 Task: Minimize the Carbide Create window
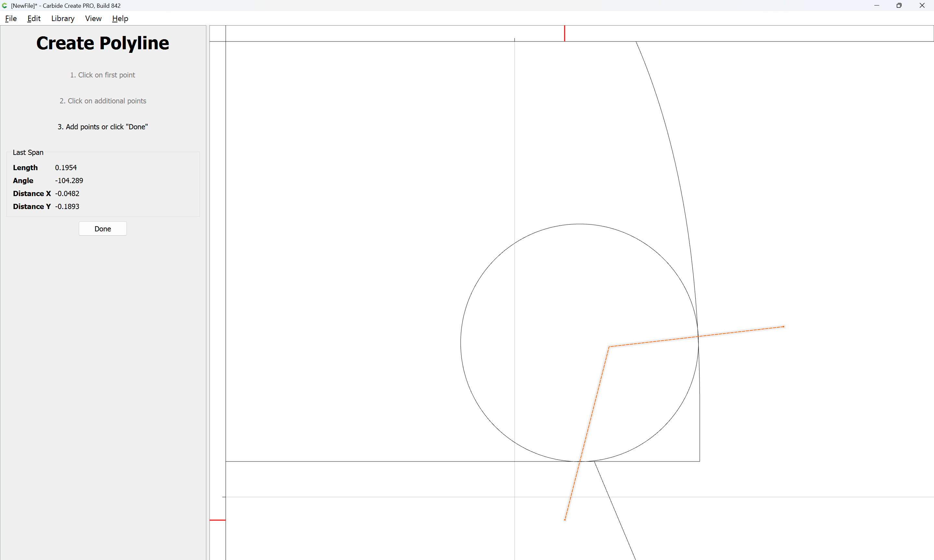(877, 6)
